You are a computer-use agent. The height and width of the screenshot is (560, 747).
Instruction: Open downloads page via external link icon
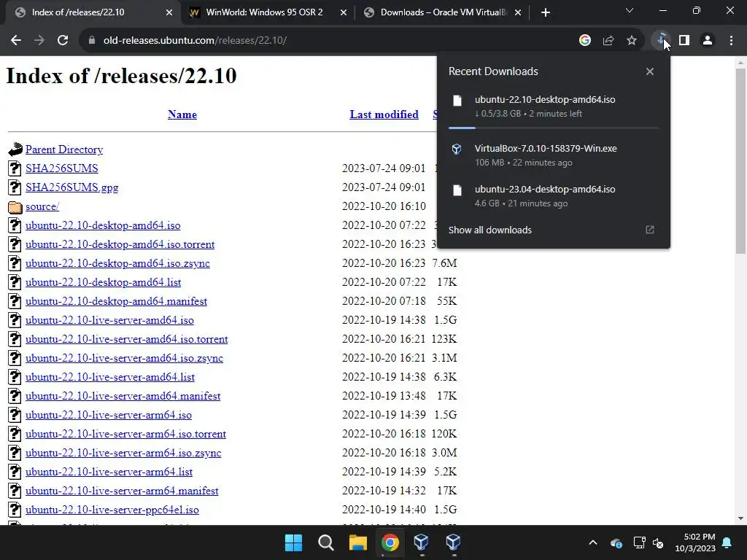(650, 230)
